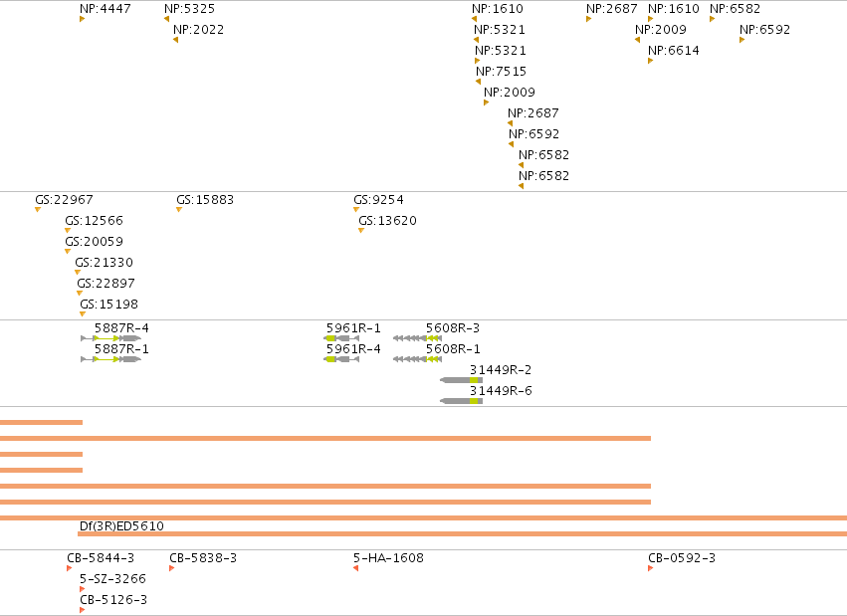Open the Df(3R)ED5610 label

pyautogui.click(x=121, y=525)
